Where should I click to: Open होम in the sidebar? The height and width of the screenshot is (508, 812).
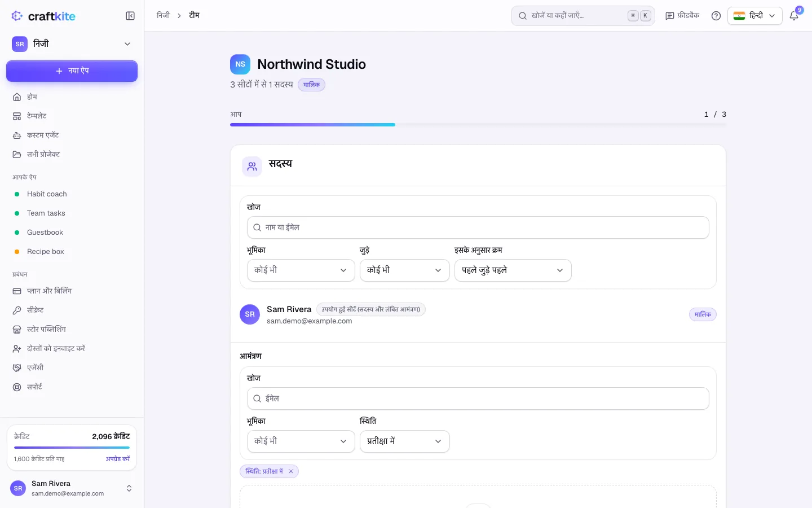tap(72, 97)
